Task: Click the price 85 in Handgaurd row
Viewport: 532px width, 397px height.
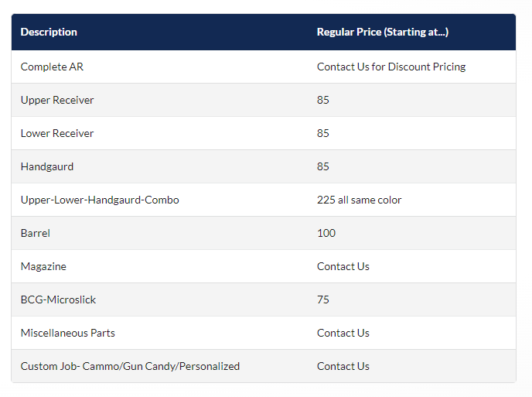Action: point(323,166)
